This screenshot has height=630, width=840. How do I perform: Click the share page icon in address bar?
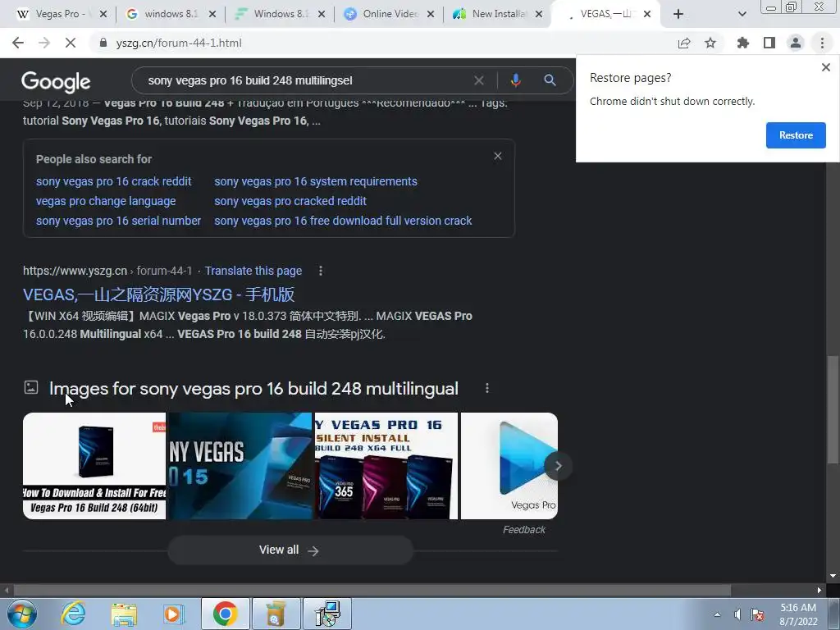(684, 43)
